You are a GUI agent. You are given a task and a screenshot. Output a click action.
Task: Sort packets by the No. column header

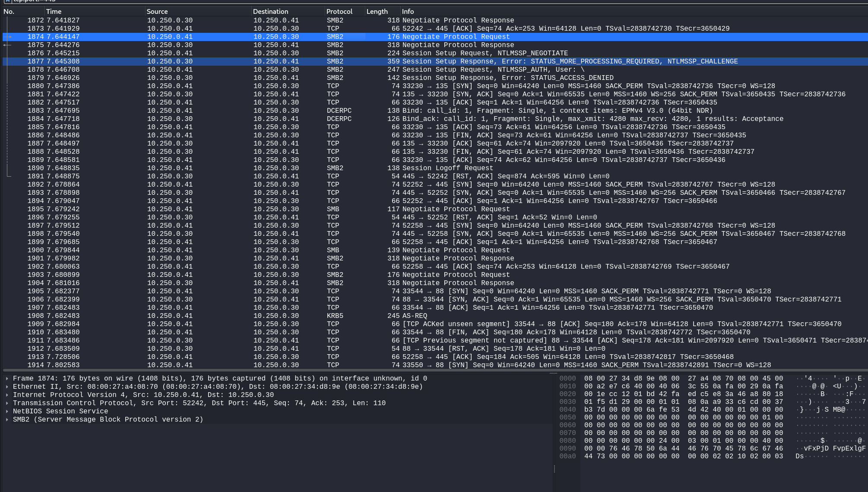22,12
